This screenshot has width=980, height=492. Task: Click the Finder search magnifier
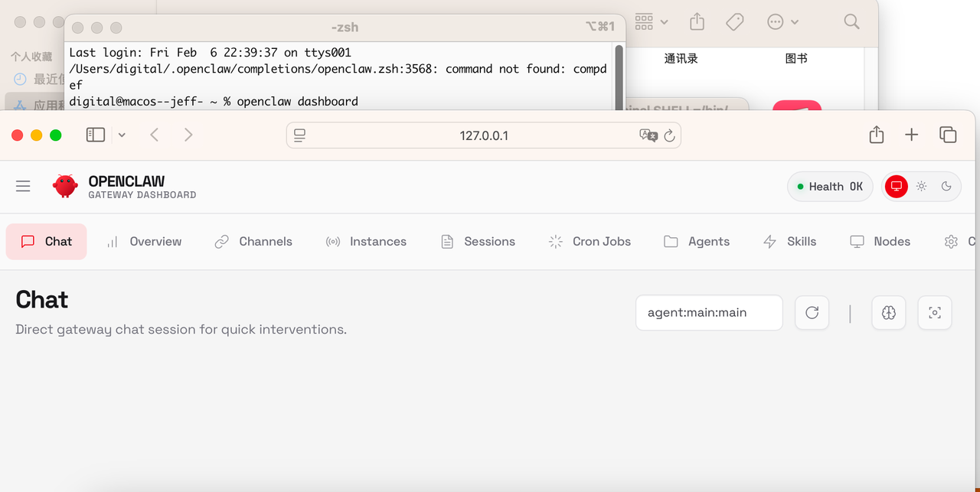tap(851, 21)
